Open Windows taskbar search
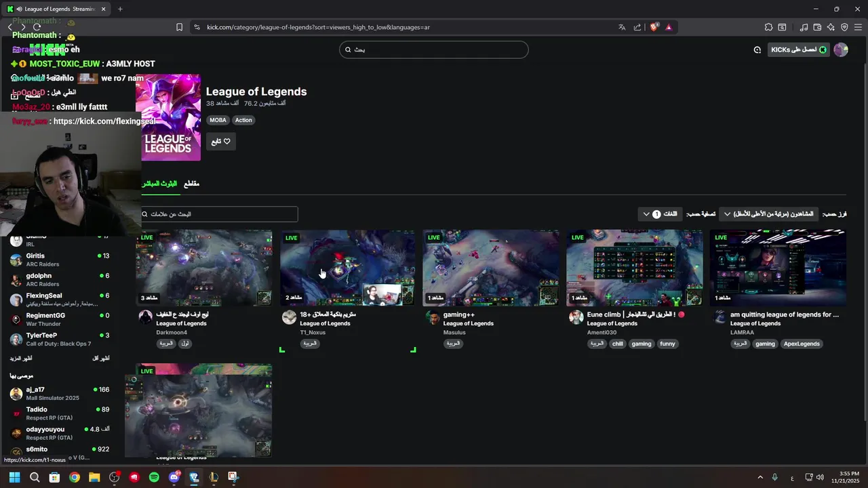The image size is (868, 488). (35, 477)
